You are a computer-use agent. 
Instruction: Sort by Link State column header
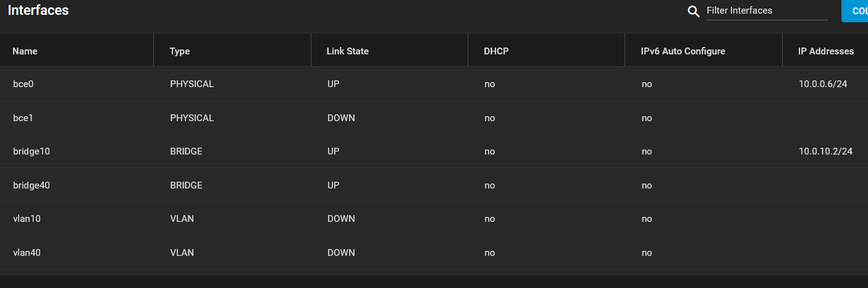point(348,51)
